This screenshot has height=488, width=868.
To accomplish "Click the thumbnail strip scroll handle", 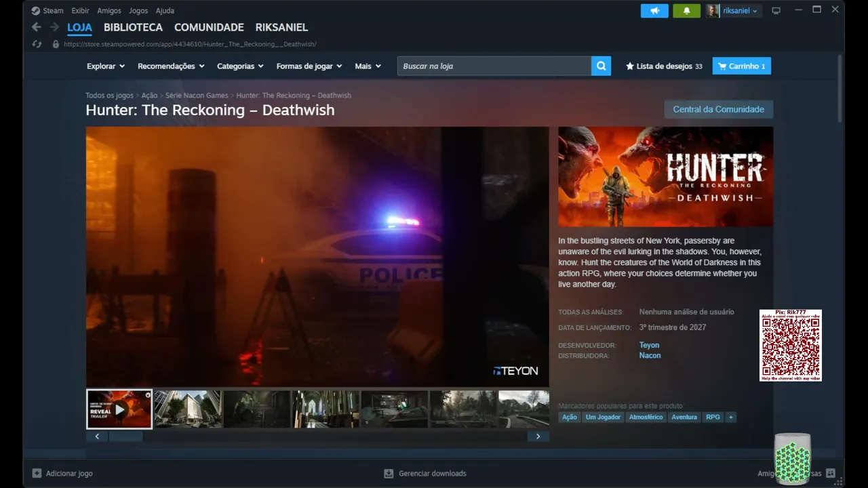I will 126,436.
